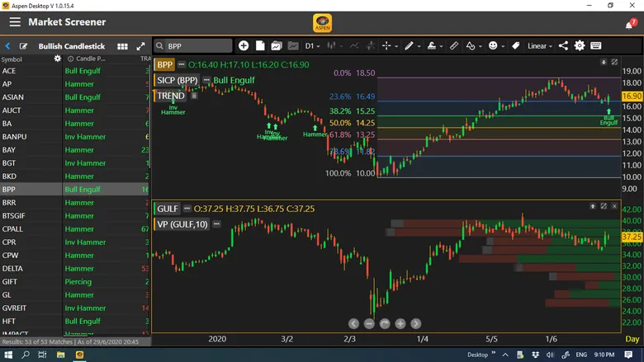Sort by the Symbol column header

[x=12, y=59]
